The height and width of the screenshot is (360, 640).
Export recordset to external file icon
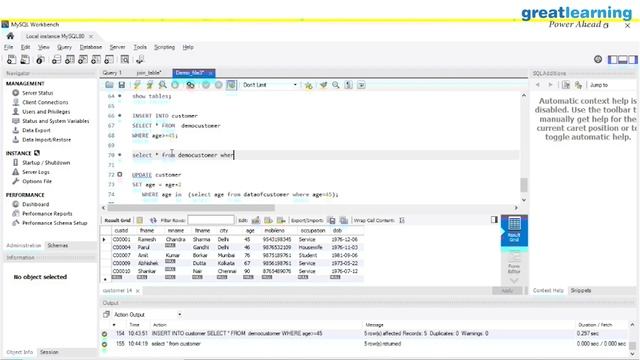coord(331,220)
